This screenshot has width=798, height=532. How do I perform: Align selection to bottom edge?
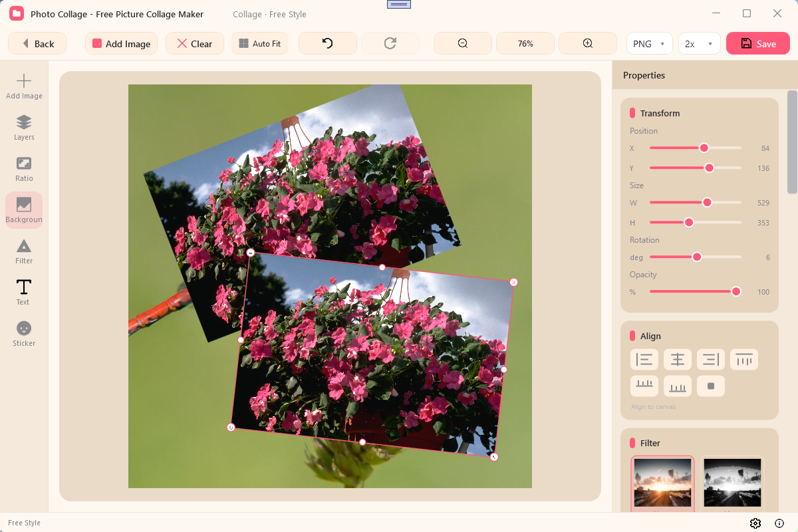678,386
